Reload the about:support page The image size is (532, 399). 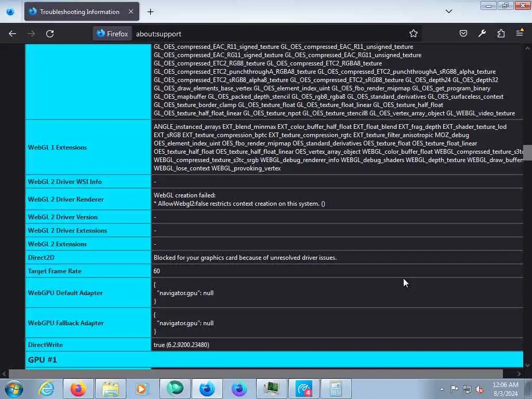50,34
